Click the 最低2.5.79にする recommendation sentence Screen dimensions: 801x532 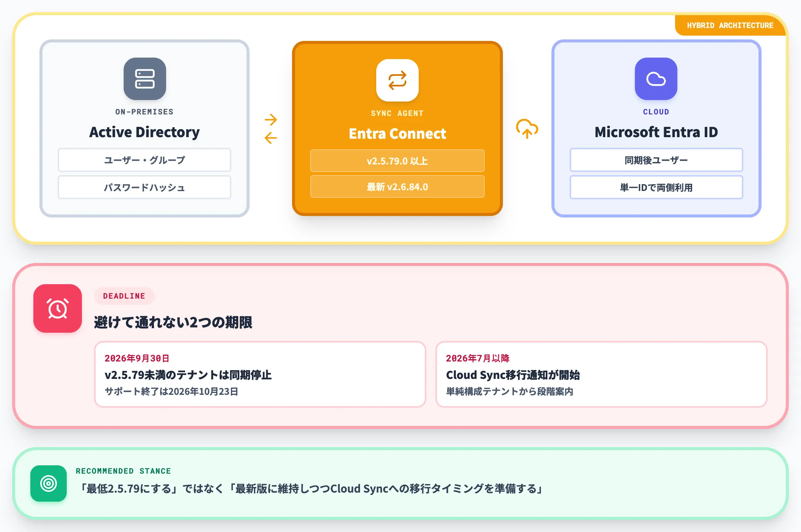click(310, 488)
